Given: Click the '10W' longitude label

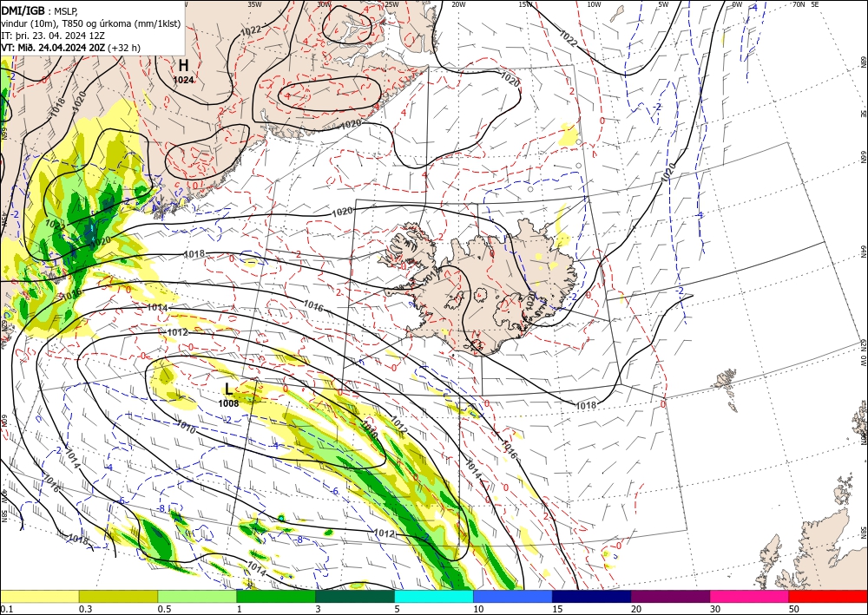Looking at the screenshot, I should pyautogui.click(x=594, y=4).
